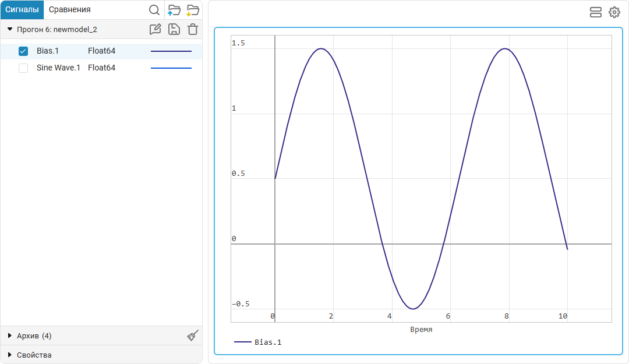
Task: Switch to the Сравнения tab
Action: click(70, 10)
